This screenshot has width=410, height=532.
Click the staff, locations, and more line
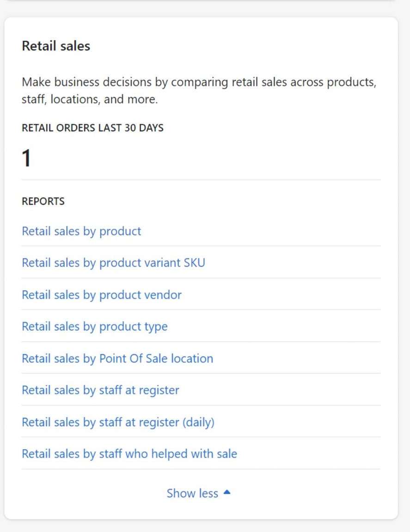click(90, 99)
